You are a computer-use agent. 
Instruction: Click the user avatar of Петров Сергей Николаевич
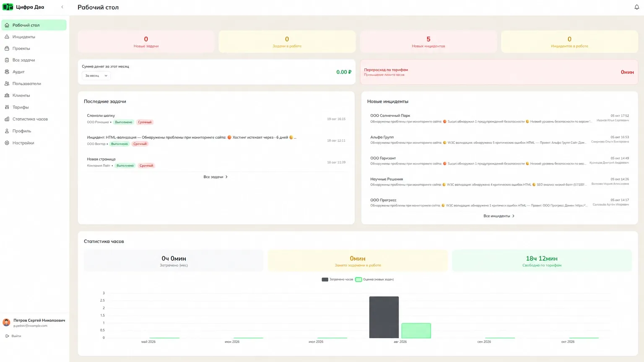(x=6, y=322)
